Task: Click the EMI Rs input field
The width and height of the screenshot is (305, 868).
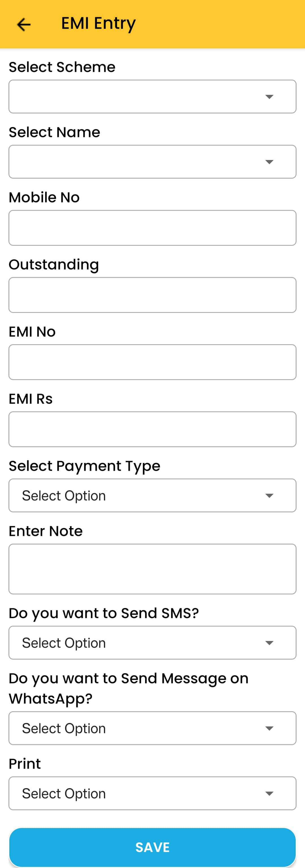Action: [152, 429]
